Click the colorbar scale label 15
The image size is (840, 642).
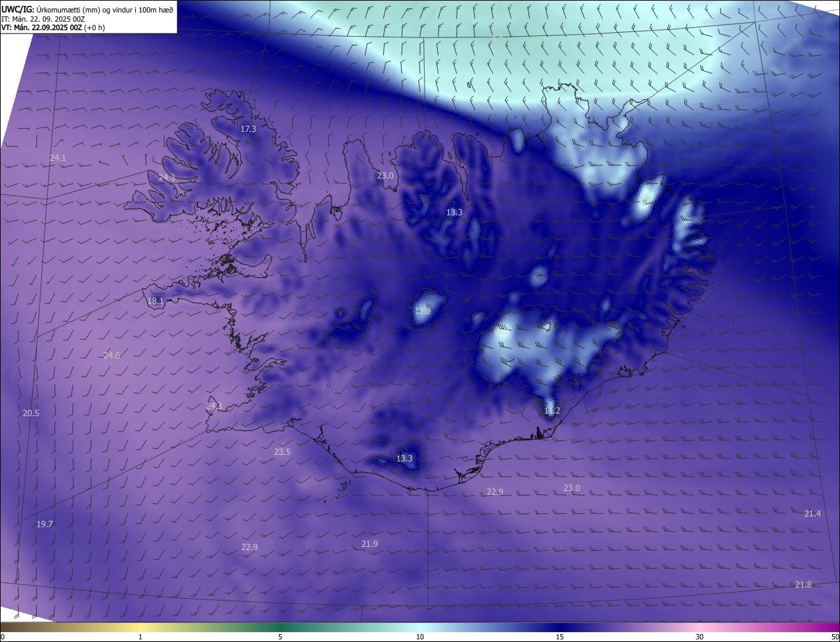[x=560, y=637]
